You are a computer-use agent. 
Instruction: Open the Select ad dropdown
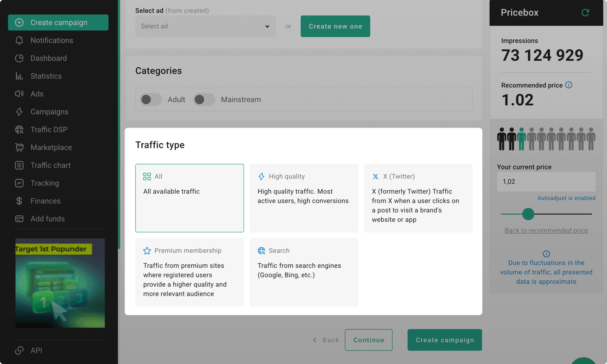[x=205, y=26]
